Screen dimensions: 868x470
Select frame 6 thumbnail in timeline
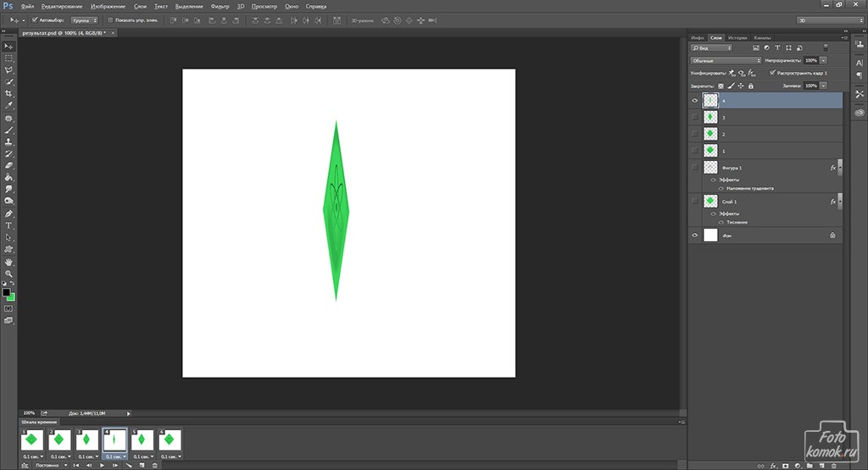tap(170, 440)
